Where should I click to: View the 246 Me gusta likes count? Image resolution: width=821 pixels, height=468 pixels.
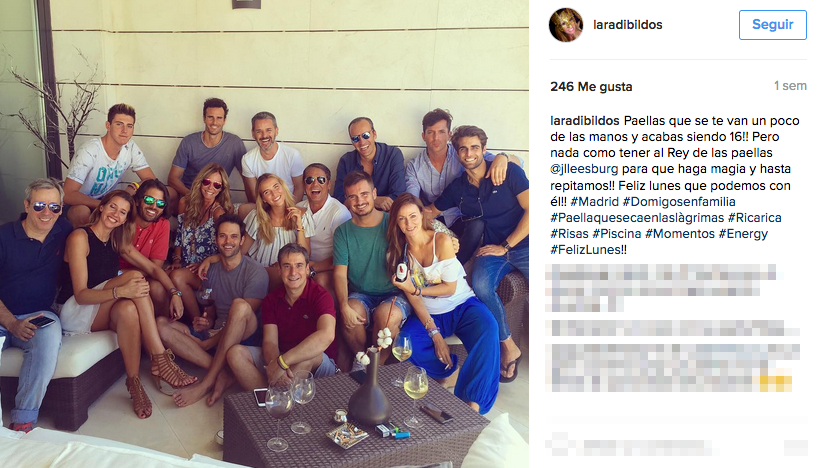coord(591,87)
